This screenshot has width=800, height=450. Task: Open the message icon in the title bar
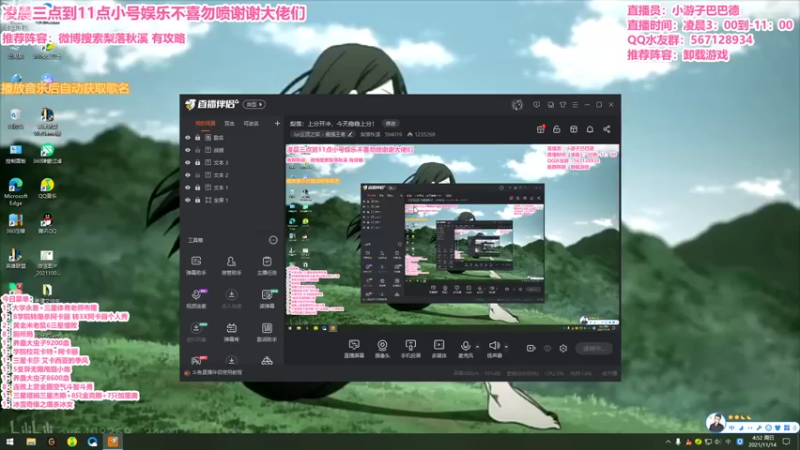[x=536, y=105]
